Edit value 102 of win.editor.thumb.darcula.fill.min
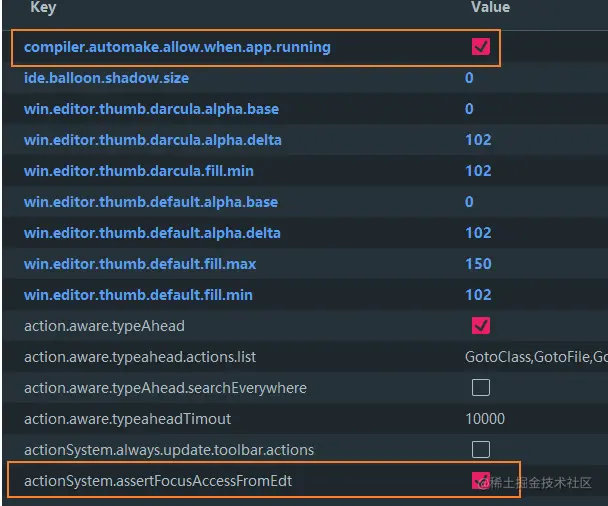The image size is (608, 506). coord(478,171)
